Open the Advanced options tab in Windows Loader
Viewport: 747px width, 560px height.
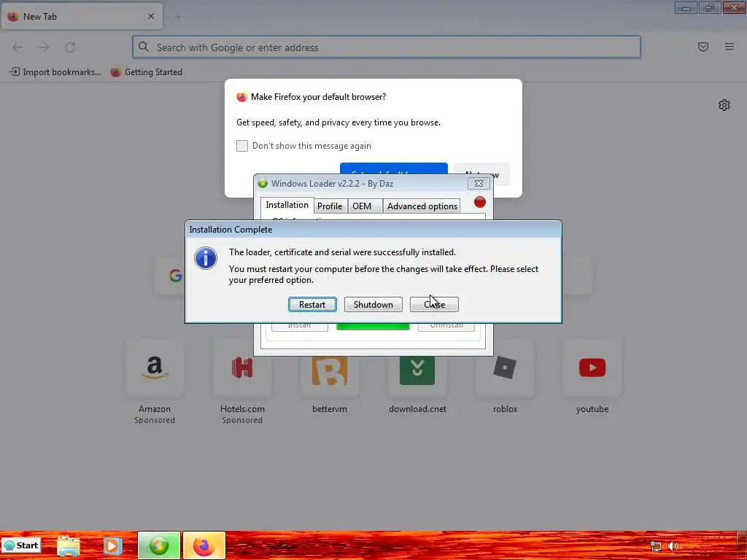[422, 206]
